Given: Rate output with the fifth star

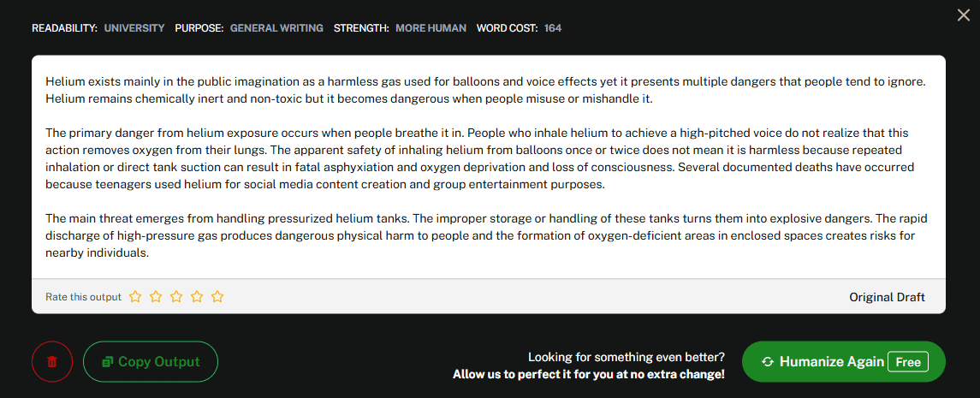Looking at the screenshot, I should tap(217, 297).
